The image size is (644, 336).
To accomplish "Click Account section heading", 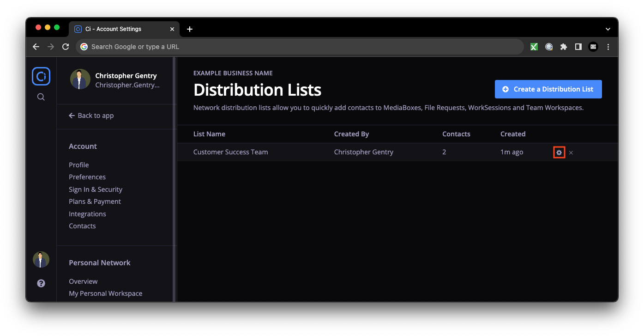I will tap(83, 147).
